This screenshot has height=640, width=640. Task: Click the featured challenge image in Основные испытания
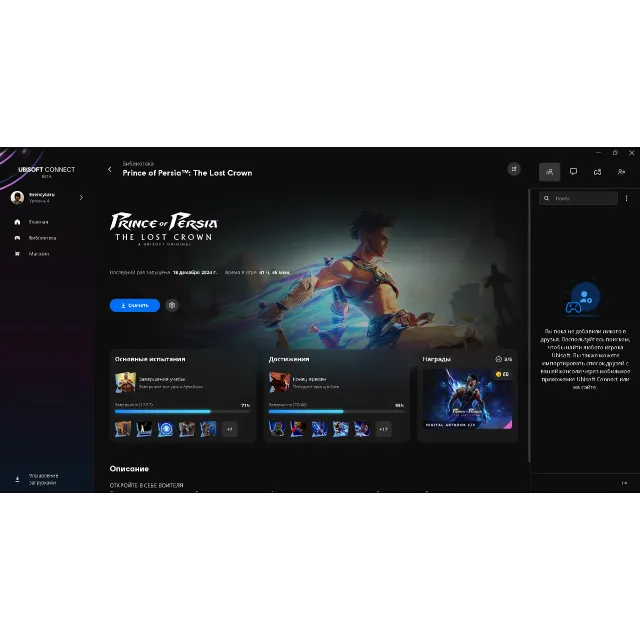click(125, 382)
